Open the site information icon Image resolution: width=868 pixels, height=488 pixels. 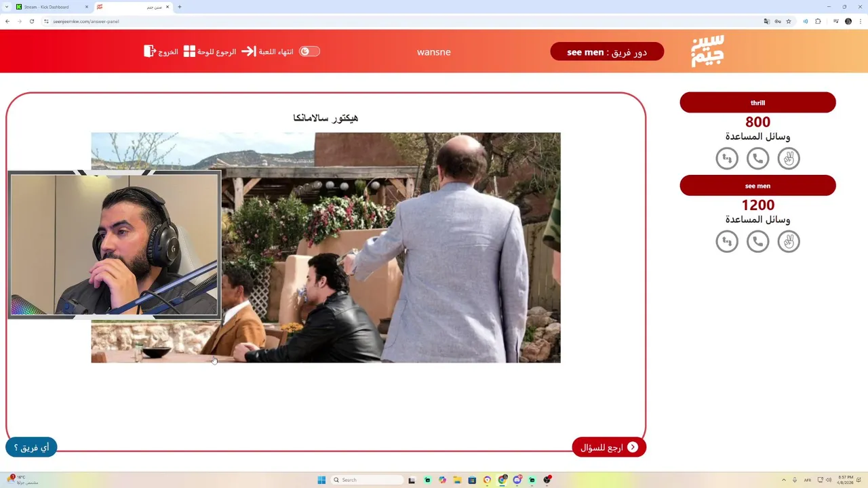click(x=47, y=21)
